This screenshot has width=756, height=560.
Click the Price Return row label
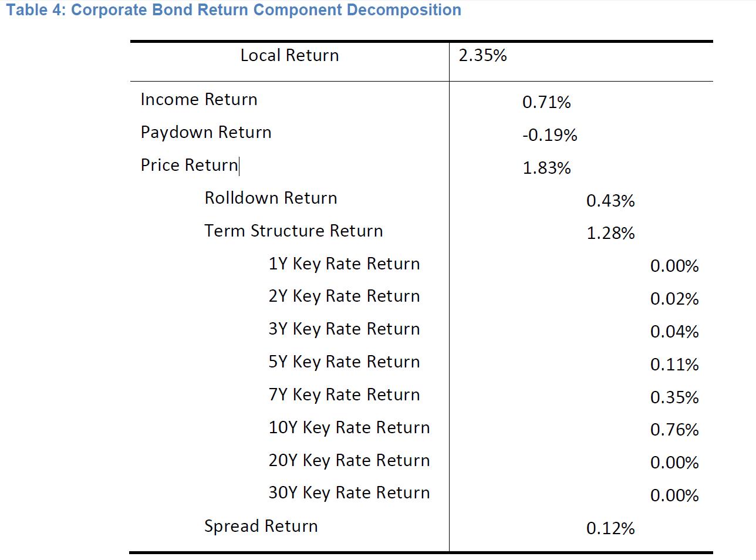coord(189,166)
